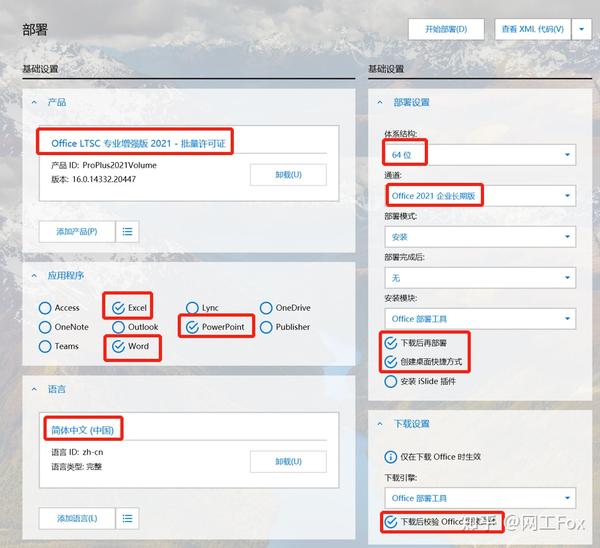Image resolution: width=600 pixels, height=548 pixels.
Task: Click the 添加语言(L) button
Action: (x=77, y=518)
